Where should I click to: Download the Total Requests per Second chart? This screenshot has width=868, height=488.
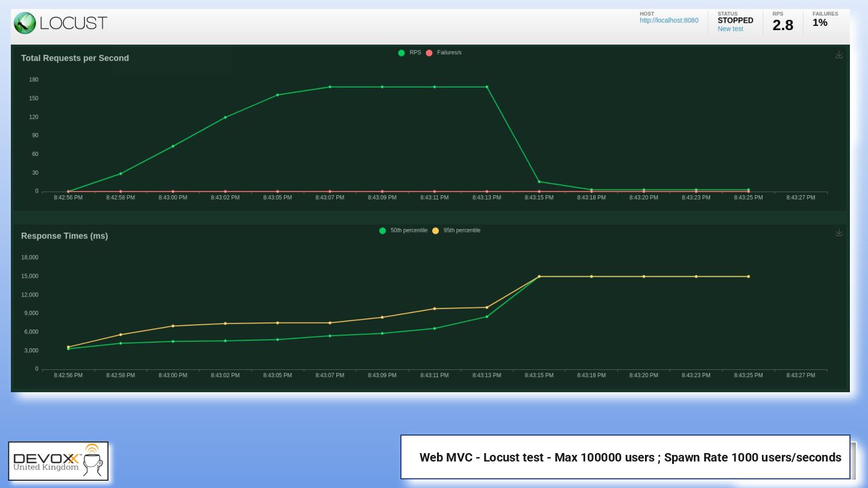pos(838,55)
